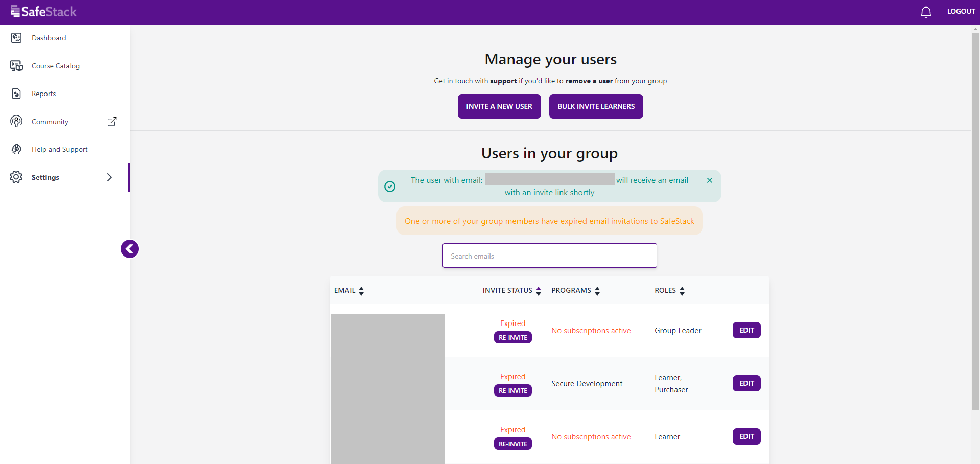Edit the Learner, Purchaser user
980x464 pixels.
click(746, 383)
